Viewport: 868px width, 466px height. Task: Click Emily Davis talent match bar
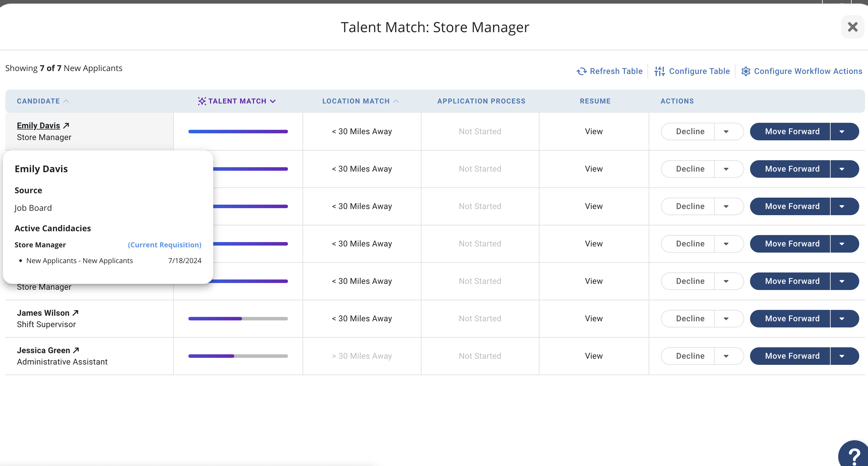tap(238, 132)
